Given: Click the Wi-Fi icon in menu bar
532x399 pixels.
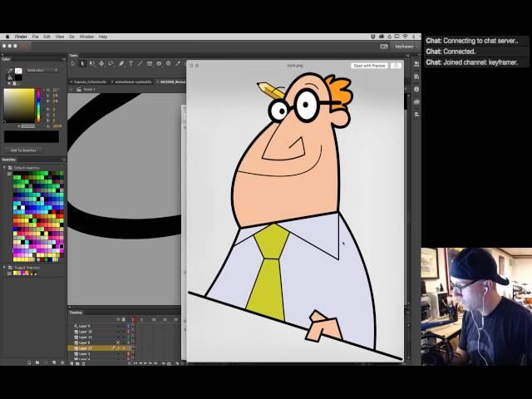Looking at the screenshot, I should [405, 37].
